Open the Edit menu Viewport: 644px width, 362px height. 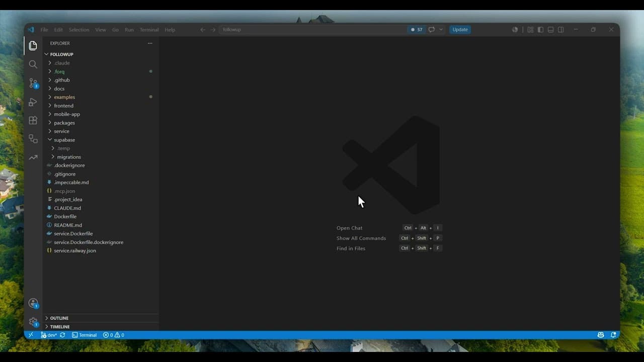tap(59, 30)
